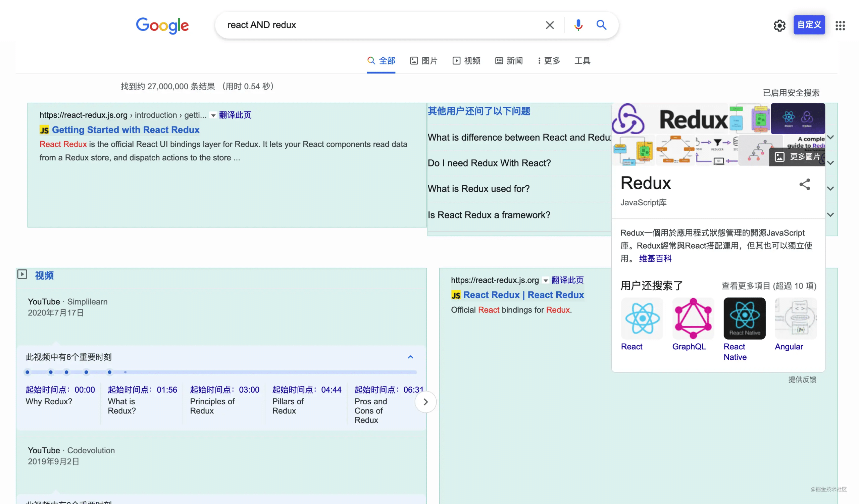
Task: Open the 视频 section heading link
Action: (44, 275)
